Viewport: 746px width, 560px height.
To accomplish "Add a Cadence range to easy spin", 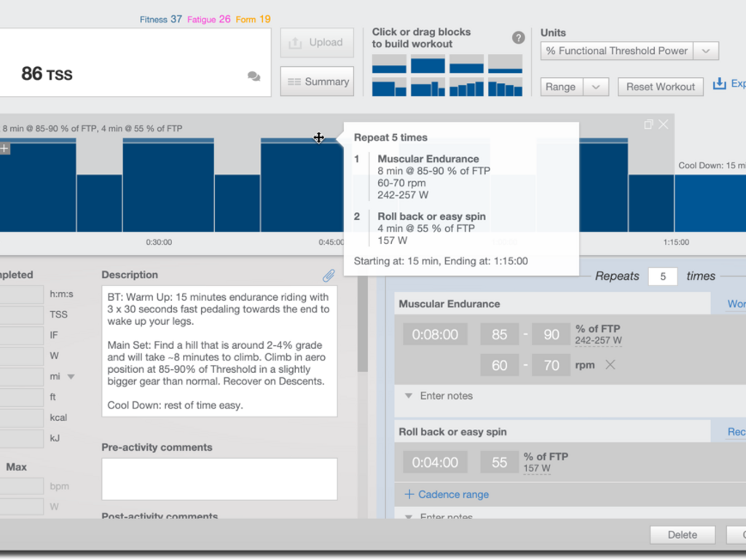I will tap(446, 494).
